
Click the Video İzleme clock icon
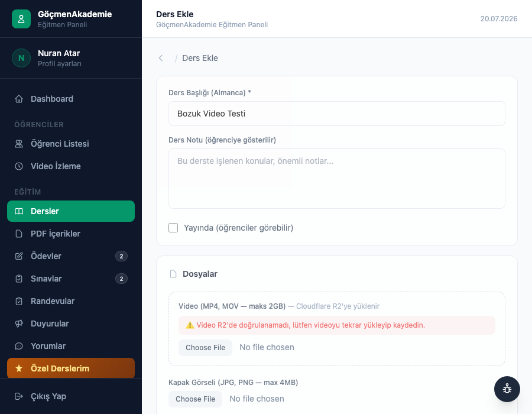click(x=19, y=166)
